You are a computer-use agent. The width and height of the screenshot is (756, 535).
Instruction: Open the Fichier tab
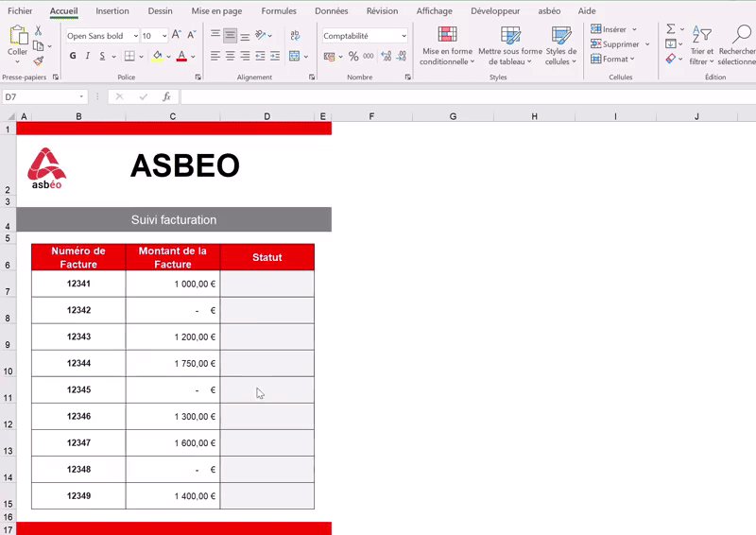[x=20, y=10]
